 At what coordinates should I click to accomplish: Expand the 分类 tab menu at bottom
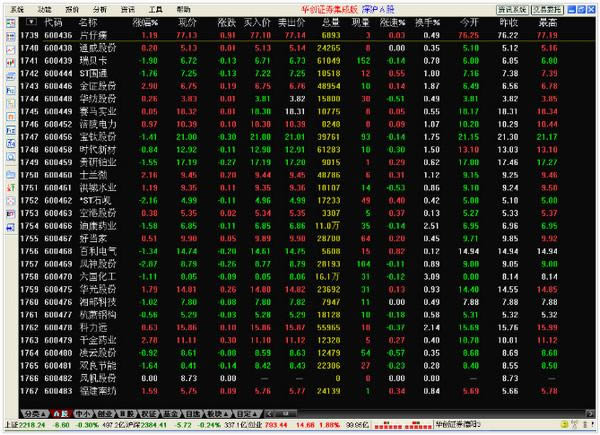point(31,412)
